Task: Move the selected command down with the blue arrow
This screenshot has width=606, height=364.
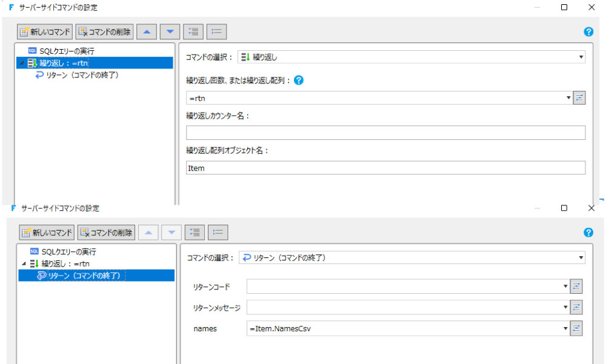Action: pyautogui.click(x=168, y=31)
